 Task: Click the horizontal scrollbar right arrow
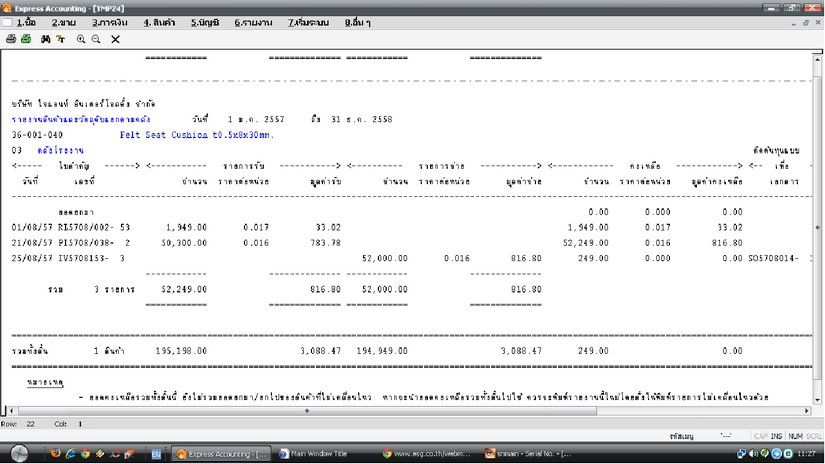(808, 410)
